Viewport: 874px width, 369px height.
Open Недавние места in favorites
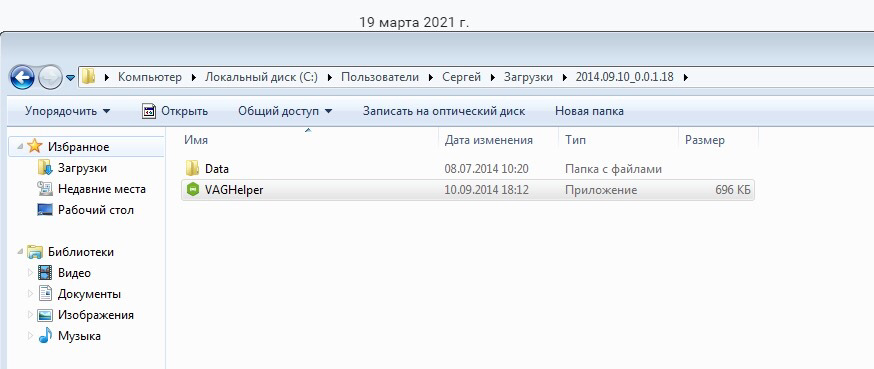(x=101, y=189)
